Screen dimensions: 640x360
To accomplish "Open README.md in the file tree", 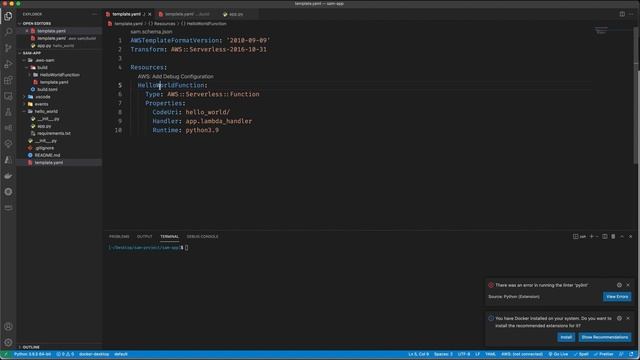I will click(x=47, y=156).
